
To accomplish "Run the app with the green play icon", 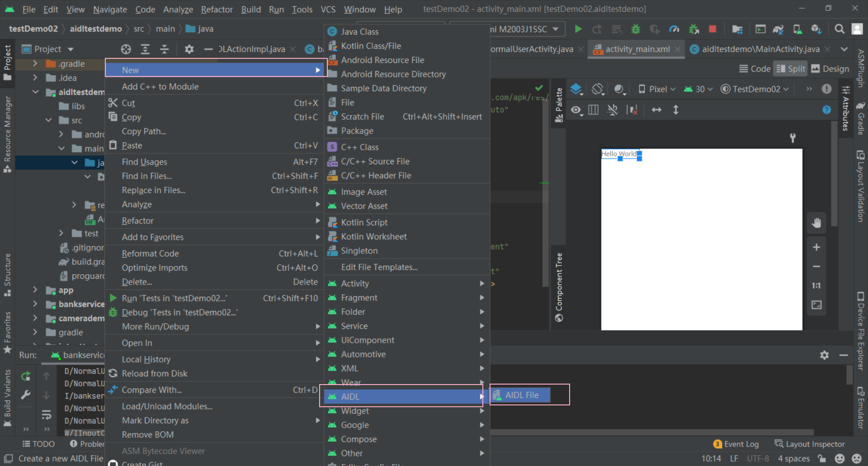I will (x=578, y=29).
